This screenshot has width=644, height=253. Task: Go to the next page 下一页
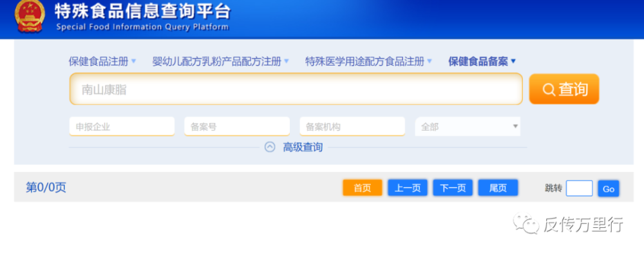453,188
